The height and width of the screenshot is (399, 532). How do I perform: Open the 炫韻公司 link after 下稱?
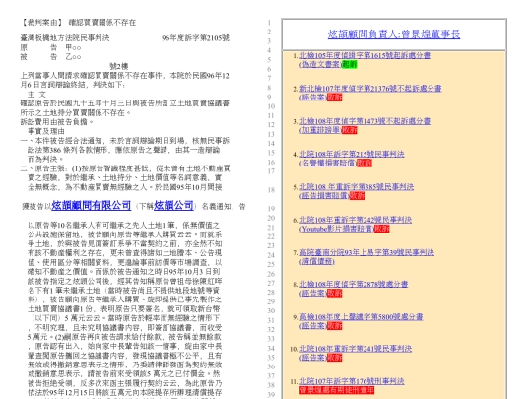coord(173,205)
